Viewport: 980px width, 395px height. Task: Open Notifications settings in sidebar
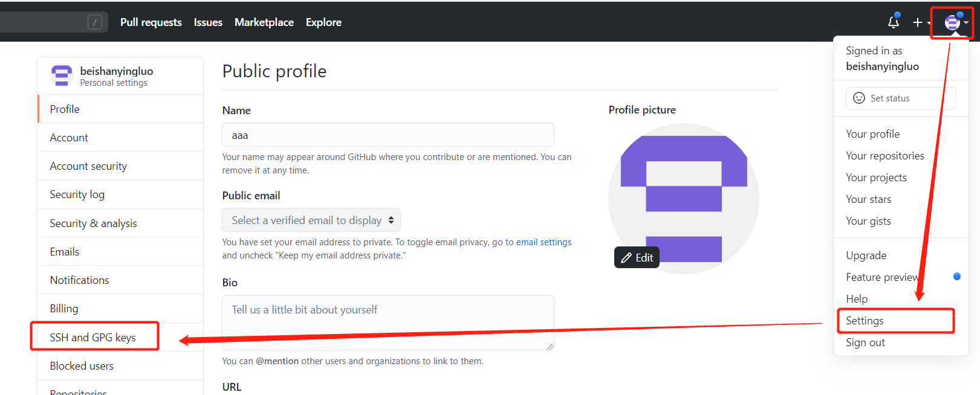[120, 280]
